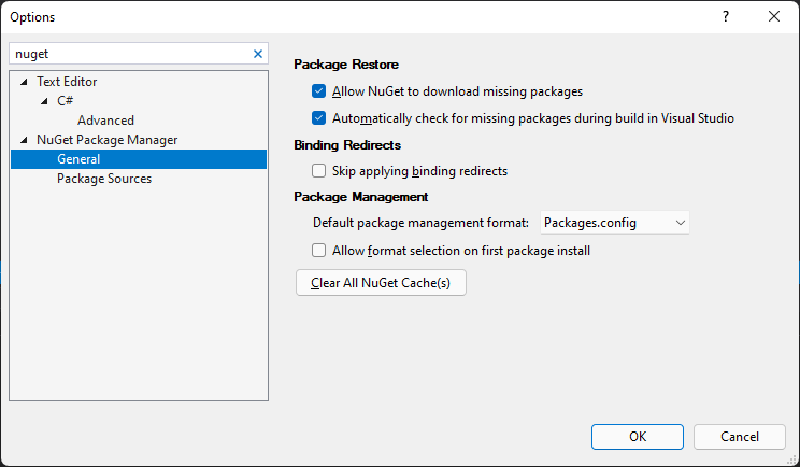Collapse the C# tree node
Screen dimensions: 800x467
pyautogui.click(x=44, y=101)
